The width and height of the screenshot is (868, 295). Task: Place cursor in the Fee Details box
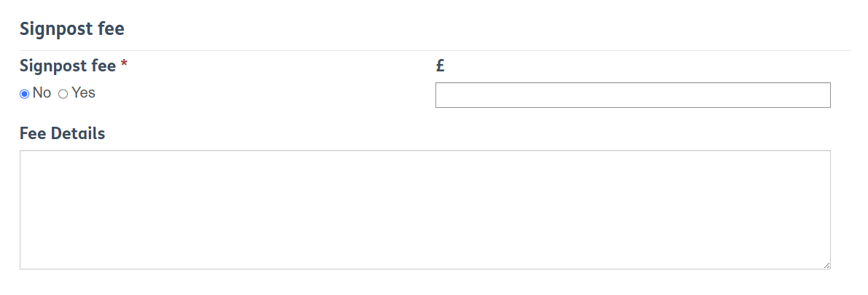pyautogui.click(x=425, y=210)
